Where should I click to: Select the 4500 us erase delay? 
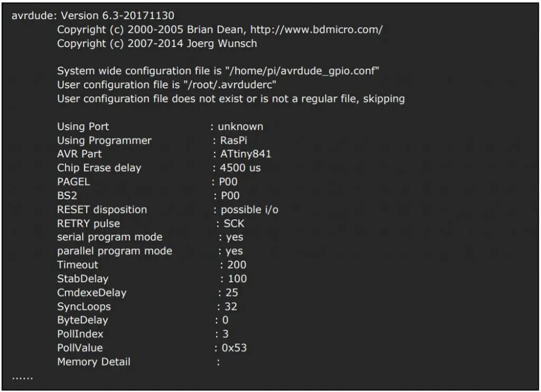point(240,168)
